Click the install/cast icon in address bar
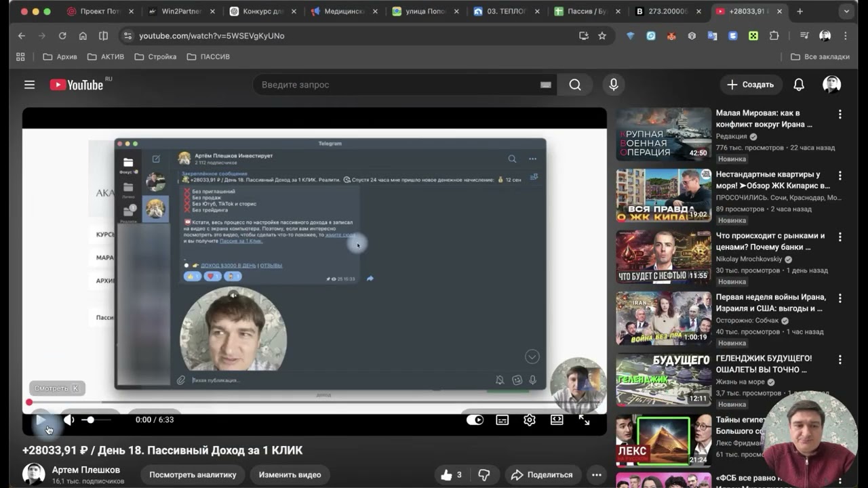 click(584, 36)
